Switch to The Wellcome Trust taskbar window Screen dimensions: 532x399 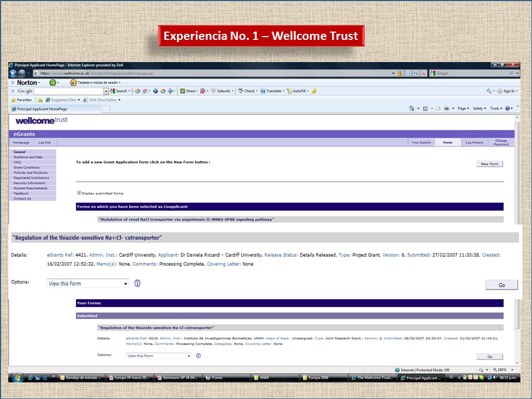point(372,377)
